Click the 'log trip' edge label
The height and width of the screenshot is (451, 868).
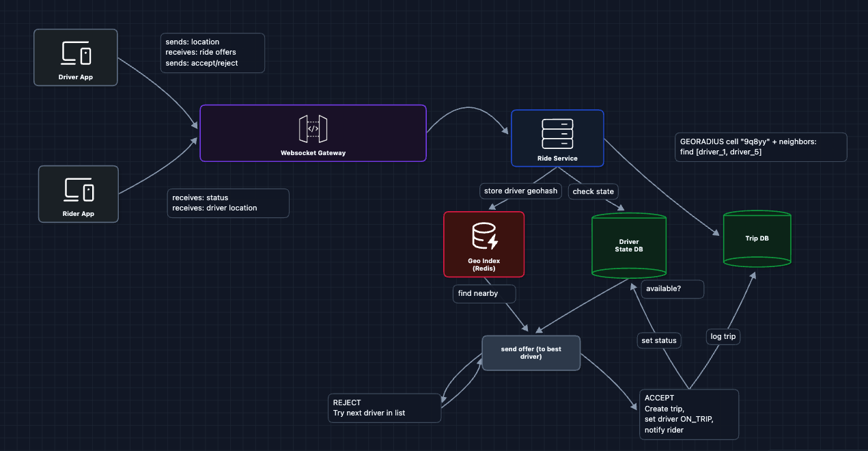[723, 336]
